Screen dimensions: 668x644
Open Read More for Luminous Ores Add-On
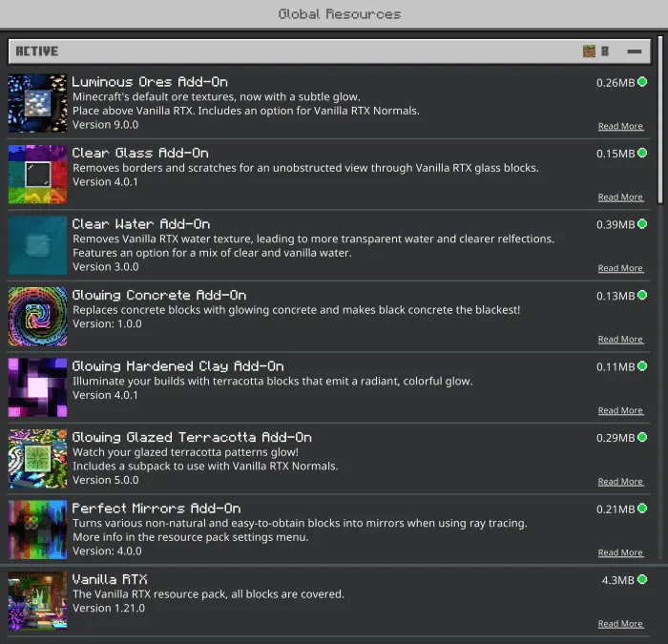(620, 126)
